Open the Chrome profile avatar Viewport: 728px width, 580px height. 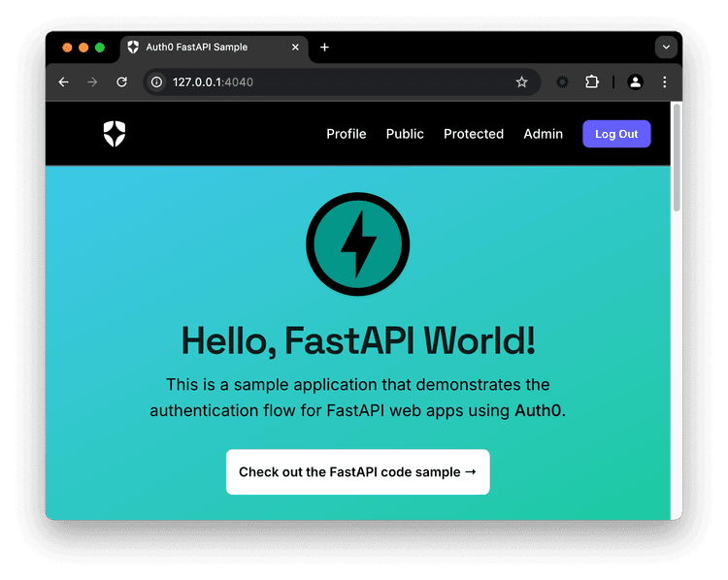click(x=635, y=82)
